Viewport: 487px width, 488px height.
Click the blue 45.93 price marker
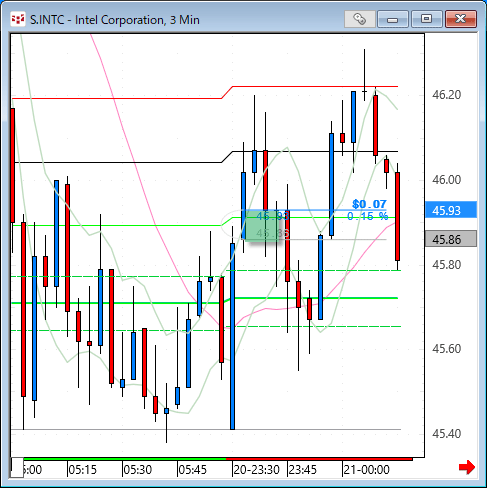click(451, 210)
